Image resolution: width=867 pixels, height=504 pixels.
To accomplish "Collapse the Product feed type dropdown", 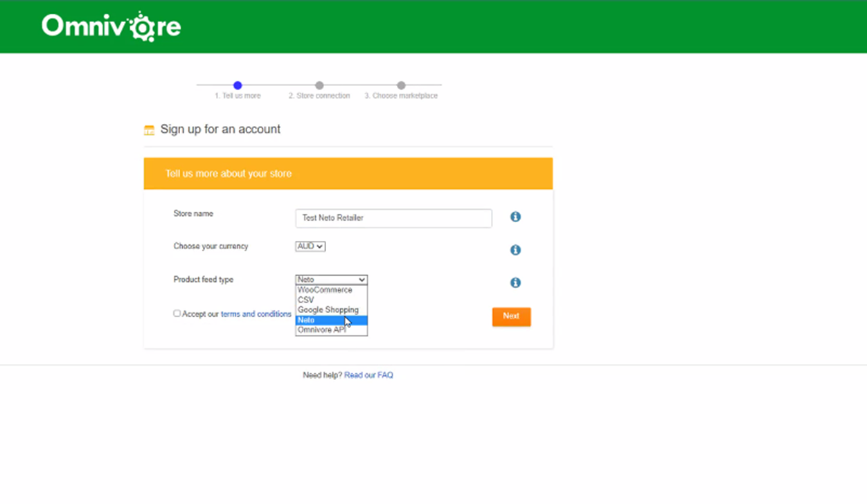I will tap(331, 279).
